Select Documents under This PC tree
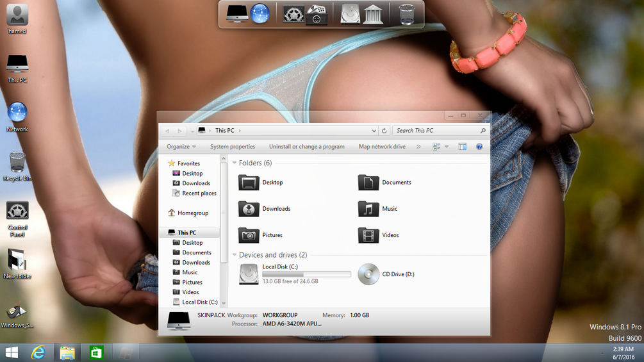 (x=192, y=252)
